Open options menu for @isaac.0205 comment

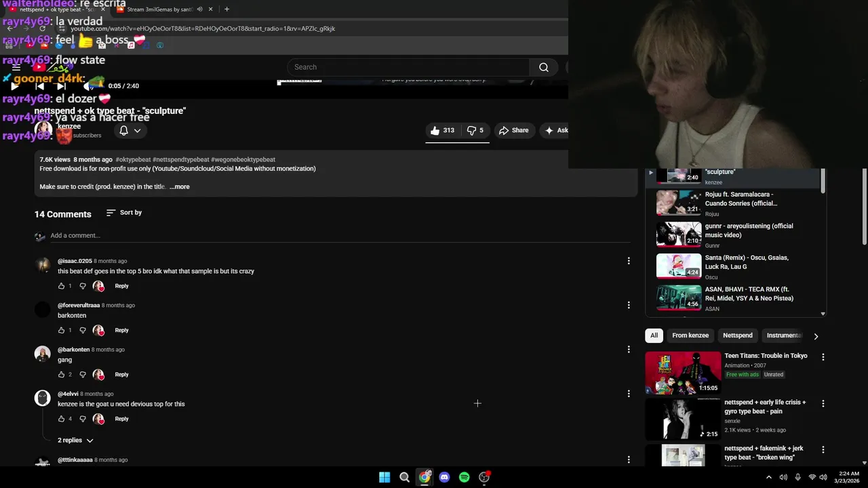coord(629,261)
